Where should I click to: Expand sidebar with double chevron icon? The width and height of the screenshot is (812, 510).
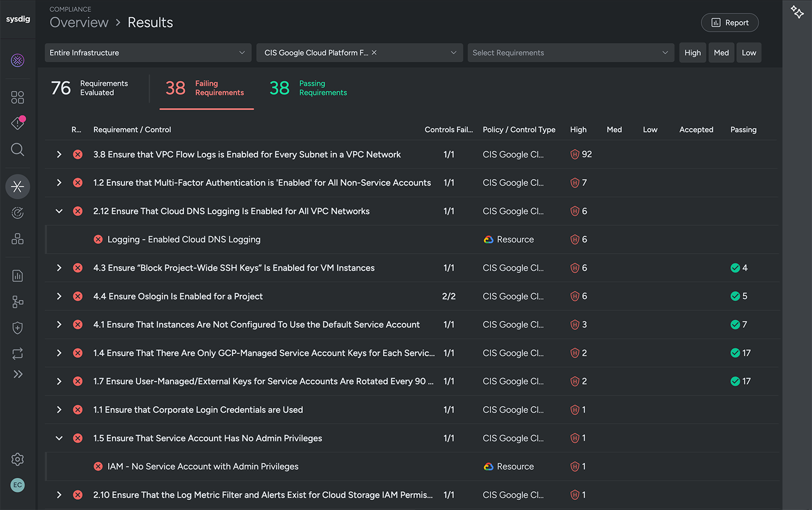18,374
